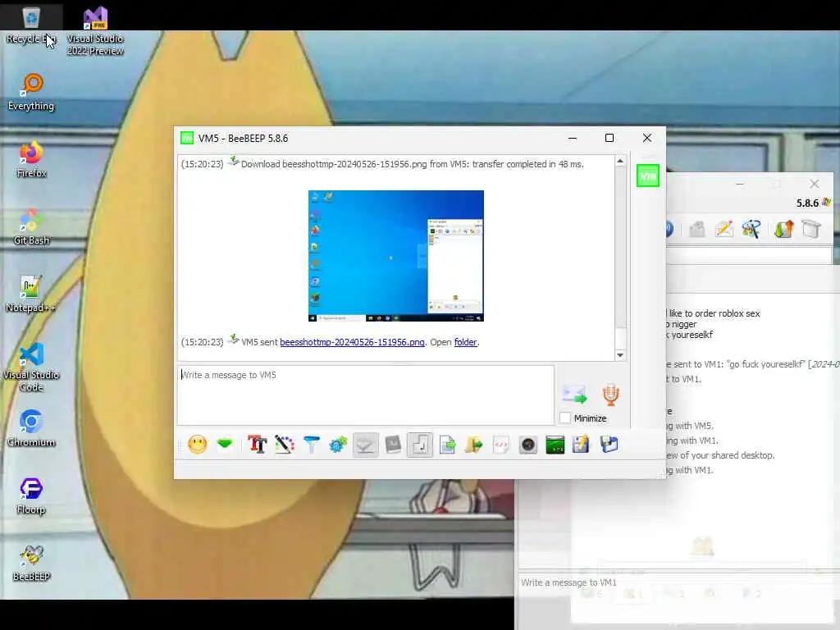The height and width of the screenshot is (630, 840).
Task: Click the green down-arrow preset message icon
Action: [x=225, y=444]
